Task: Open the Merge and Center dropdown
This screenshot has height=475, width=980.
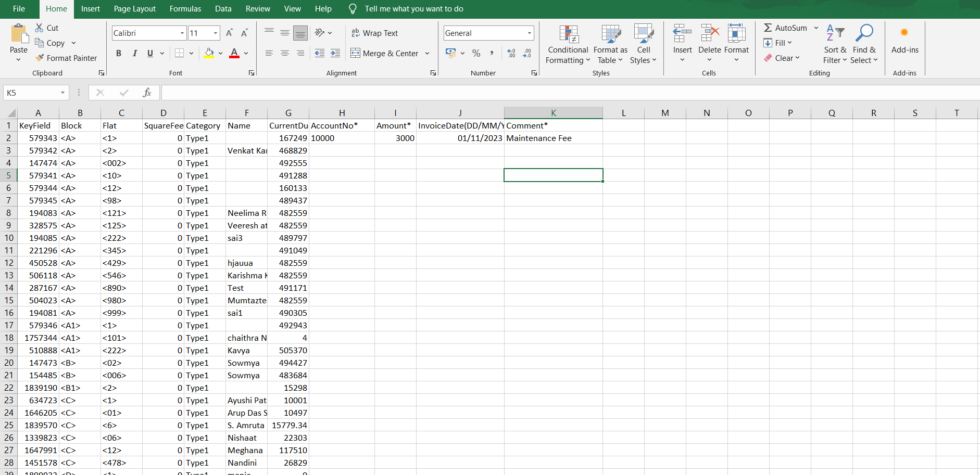Action: [426, 53]
